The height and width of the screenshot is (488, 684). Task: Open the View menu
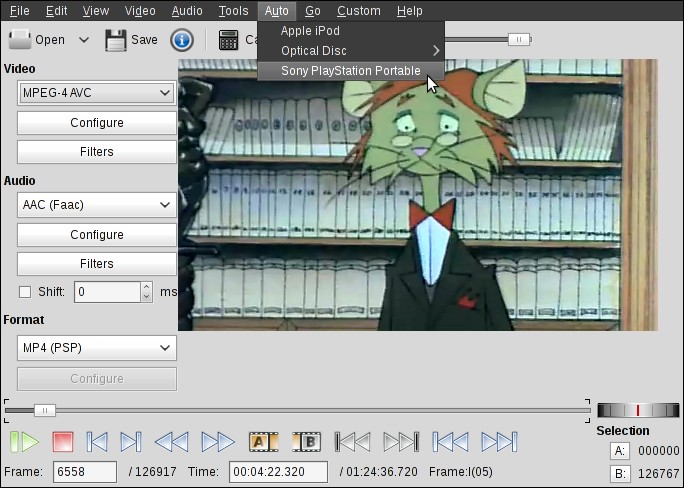pyautogui.click(x=96, y=10)
